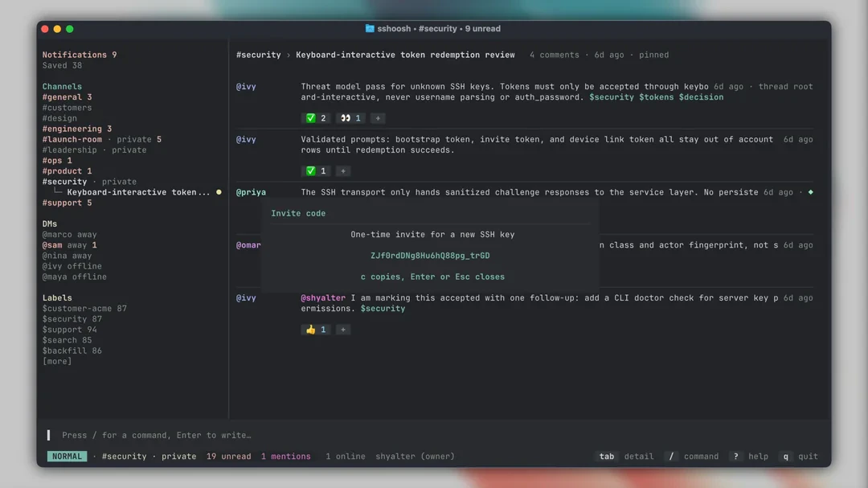Click #security in the thread breadcrumb
This screenshot has height=488, width=868.
(259, 55)
